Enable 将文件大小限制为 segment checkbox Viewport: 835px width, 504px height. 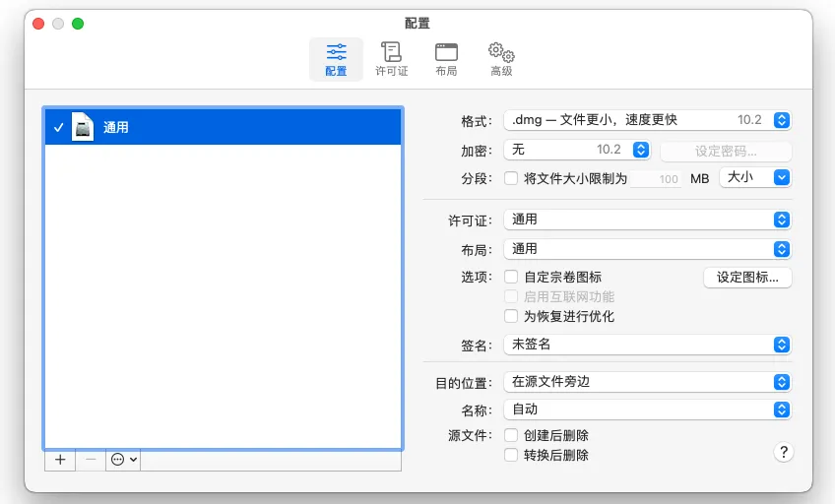pos(511,179)
